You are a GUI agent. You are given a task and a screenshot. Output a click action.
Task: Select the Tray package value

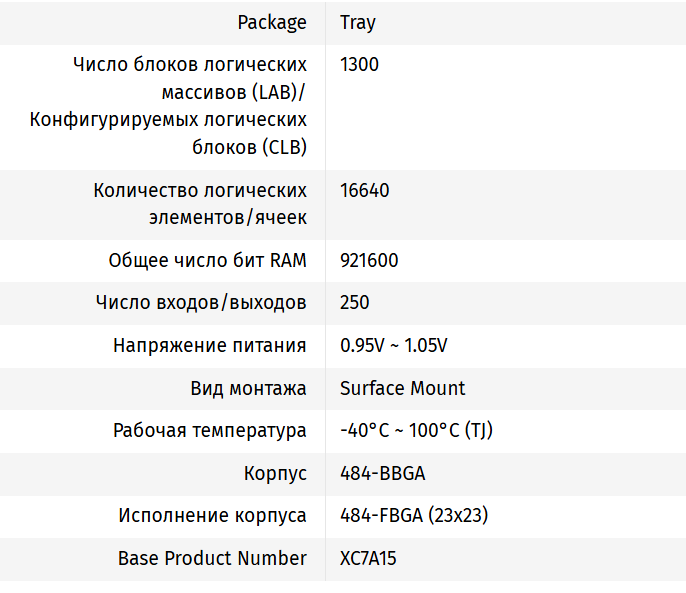pos(358,22)
